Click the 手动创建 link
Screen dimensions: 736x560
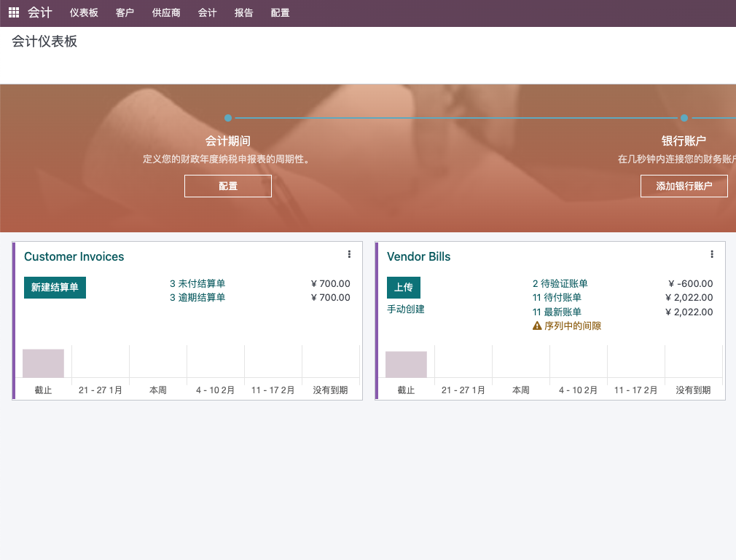tap(406, 309)
